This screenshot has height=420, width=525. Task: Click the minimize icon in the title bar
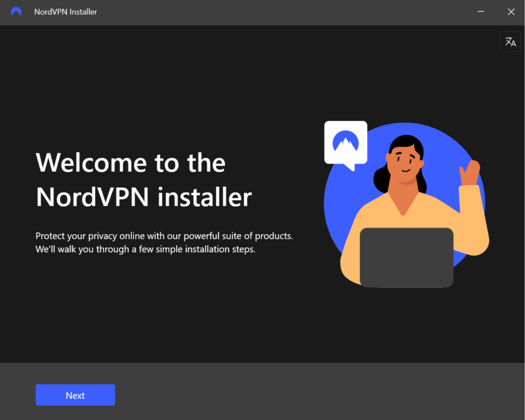point(480,11)
